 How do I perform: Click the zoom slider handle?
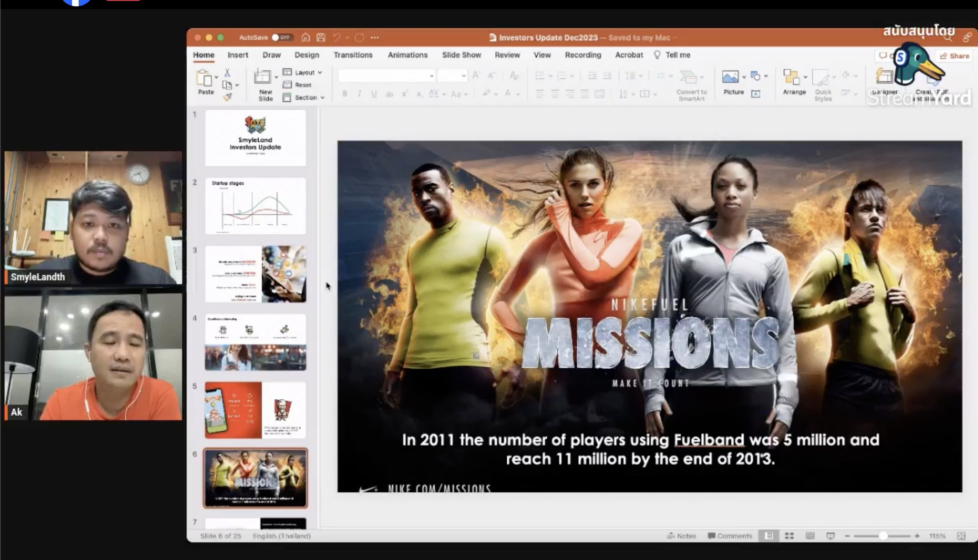coord(883,536)
